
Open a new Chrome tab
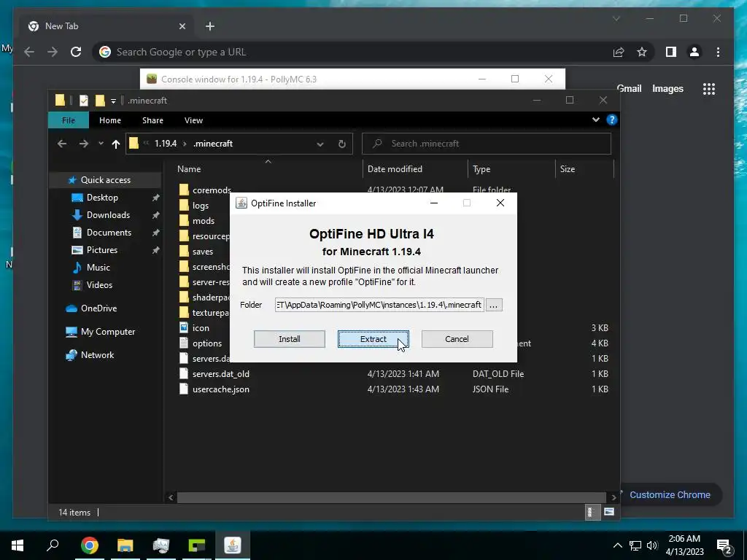click(210, 26)
